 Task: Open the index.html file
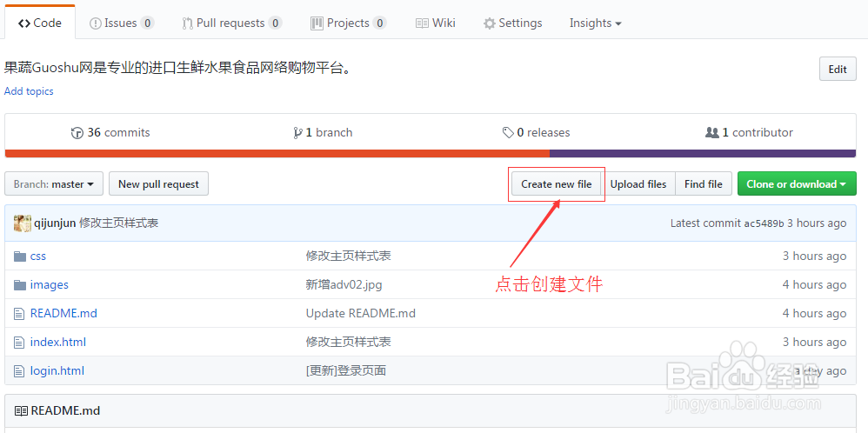pos(58,343)
